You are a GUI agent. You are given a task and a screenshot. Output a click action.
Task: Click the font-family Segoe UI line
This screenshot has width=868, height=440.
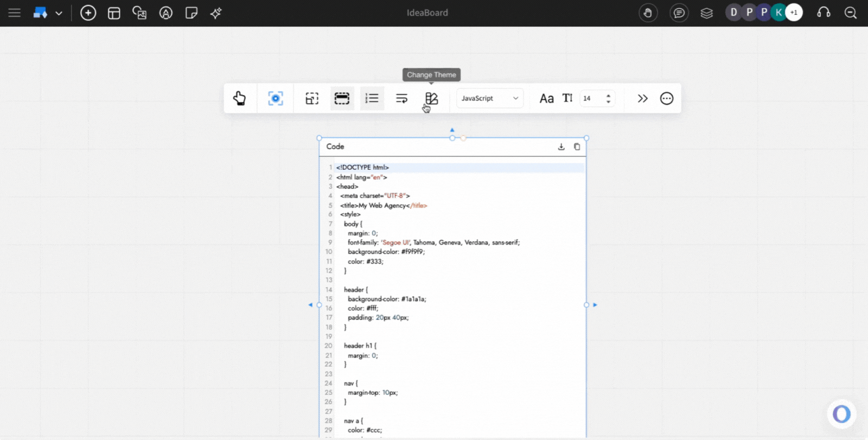(x=433, y=243)
